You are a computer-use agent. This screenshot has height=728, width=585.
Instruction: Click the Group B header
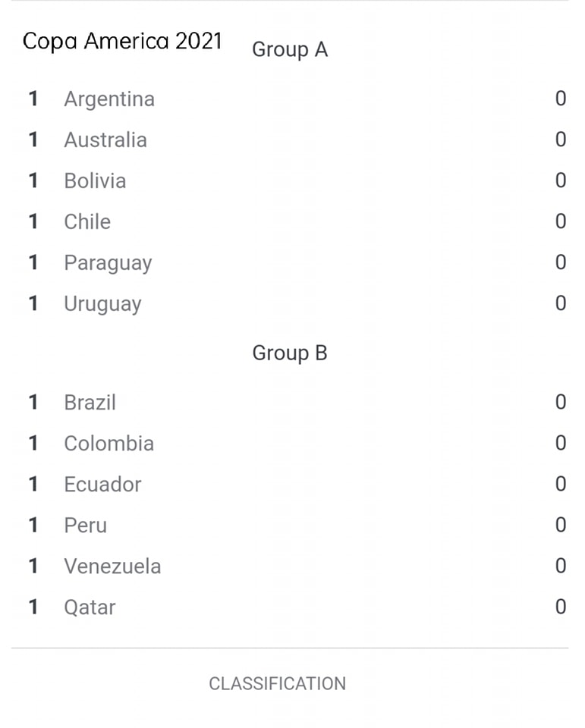[290, 353]
